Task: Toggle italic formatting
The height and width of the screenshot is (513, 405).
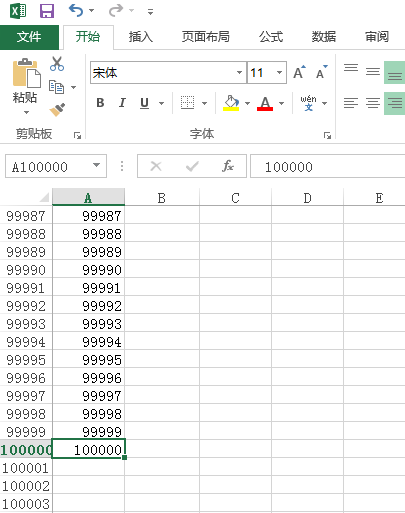Action: pos(122,103)
